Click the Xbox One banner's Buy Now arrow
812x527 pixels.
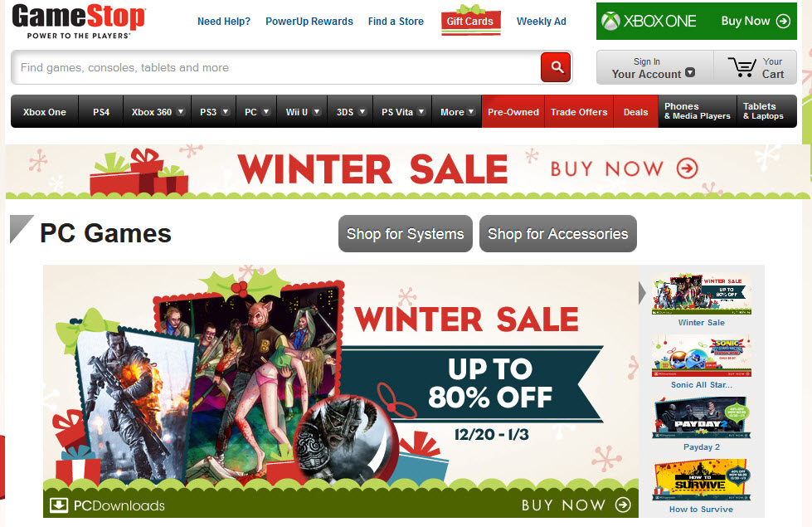(x=783, y=22)
